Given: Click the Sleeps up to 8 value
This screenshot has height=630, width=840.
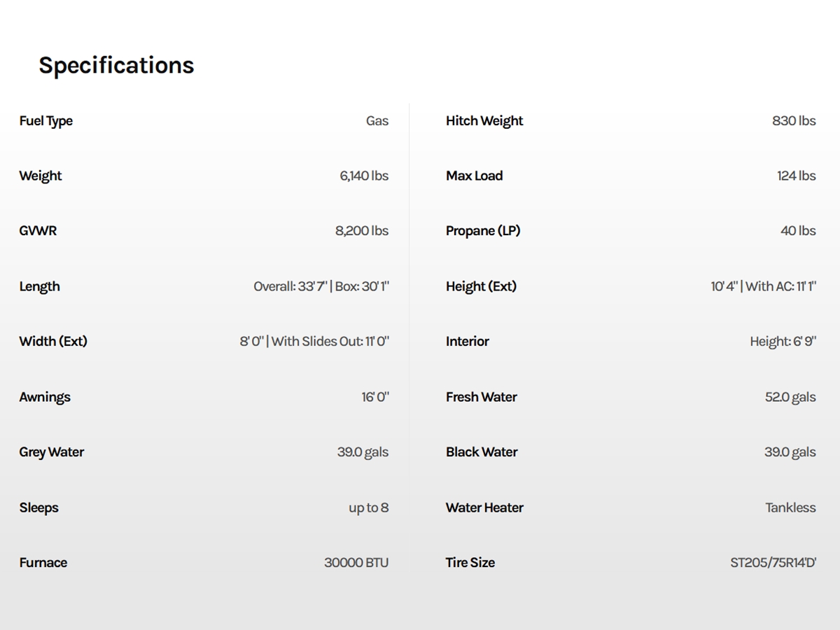Looking at the screenshot, I should pyautogui.click(x=368, y=507).
